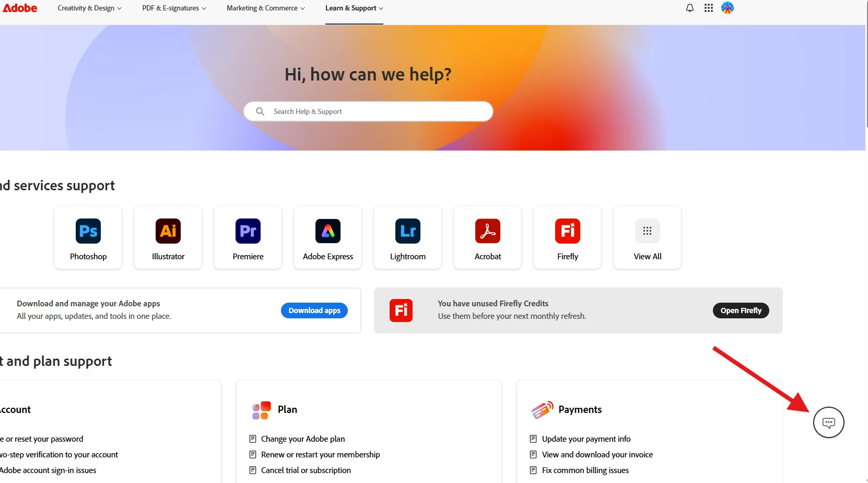Open the Adobe Express support card
Viewport: 868px width, 483px height.
(x=328, y=237)
